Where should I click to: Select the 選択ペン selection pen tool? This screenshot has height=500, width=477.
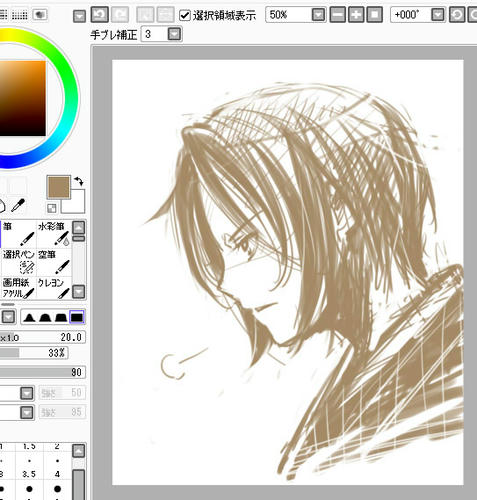coord(18,262)
